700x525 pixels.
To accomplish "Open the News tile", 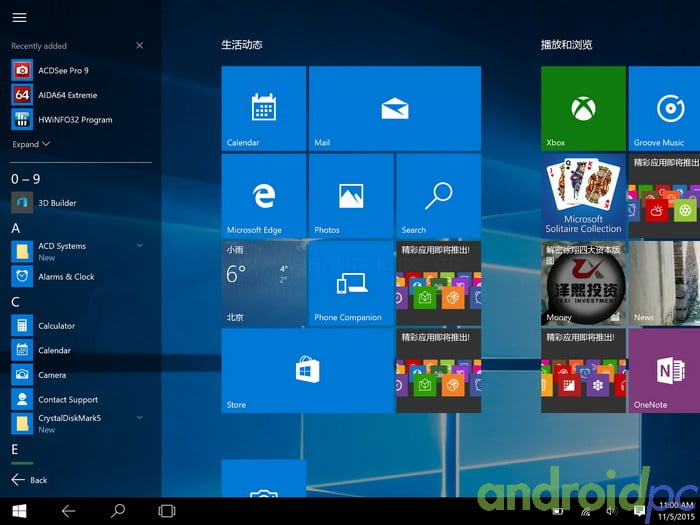I will [664, 283].
